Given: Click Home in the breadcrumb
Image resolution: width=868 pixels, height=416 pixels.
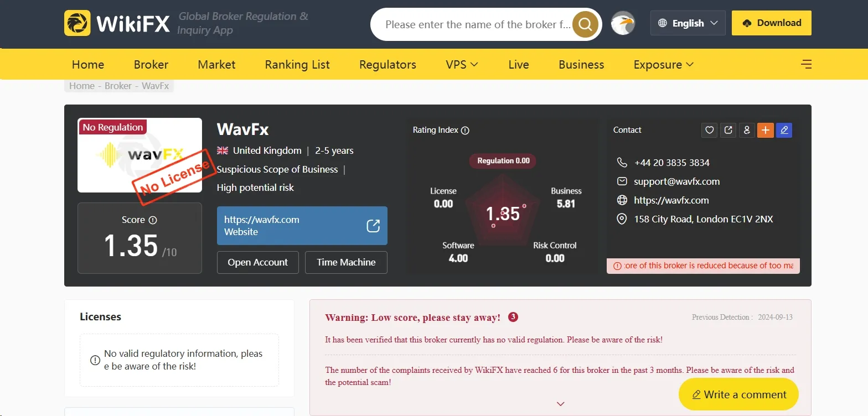Looking at the screenshot, I should click(82, 86).
